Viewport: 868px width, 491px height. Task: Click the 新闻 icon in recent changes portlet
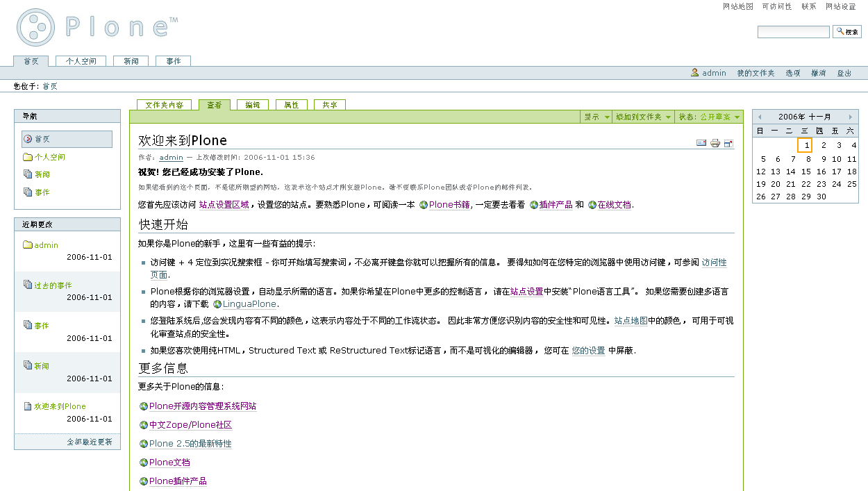(x=28, y=365)
